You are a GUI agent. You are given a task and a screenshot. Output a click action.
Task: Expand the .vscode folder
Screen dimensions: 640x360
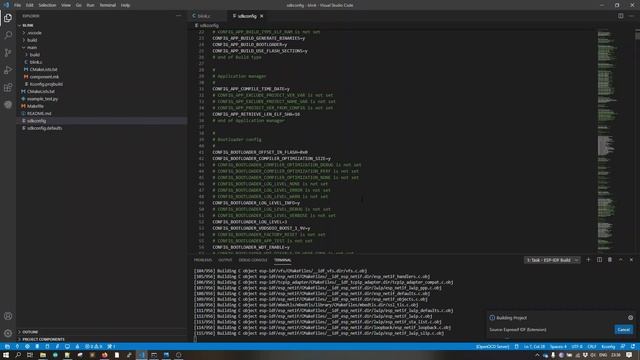click(x=102, y=33)
